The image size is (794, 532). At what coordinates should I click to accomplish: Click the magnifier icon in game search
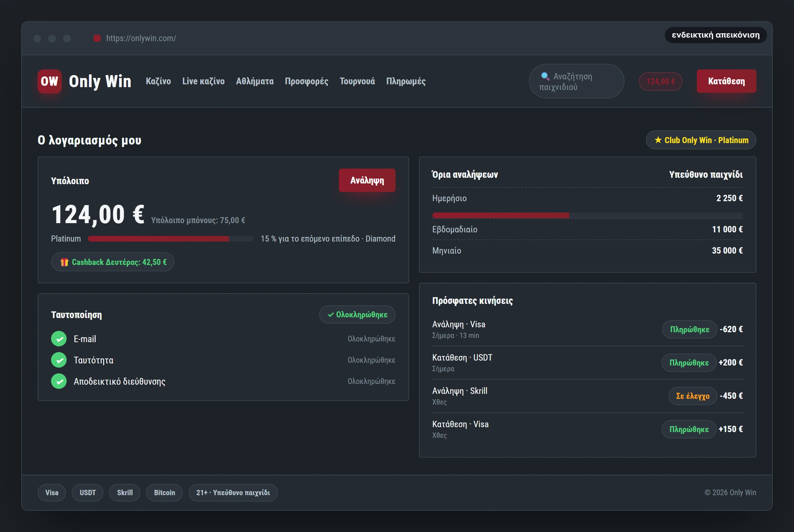(x=545, y=76)
